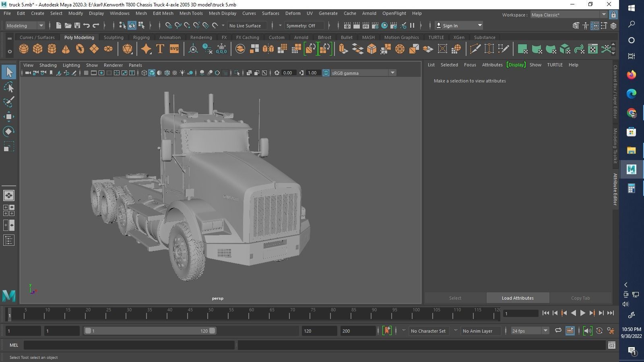
Task: Open the 24 fps frame rate dropdown
Action: click(x=530, y=331)
